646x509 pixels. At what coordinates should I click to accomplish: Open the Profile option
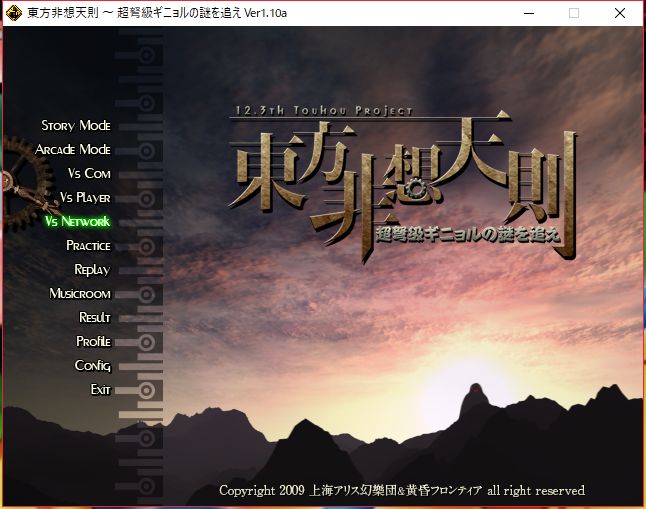(94, 341)
